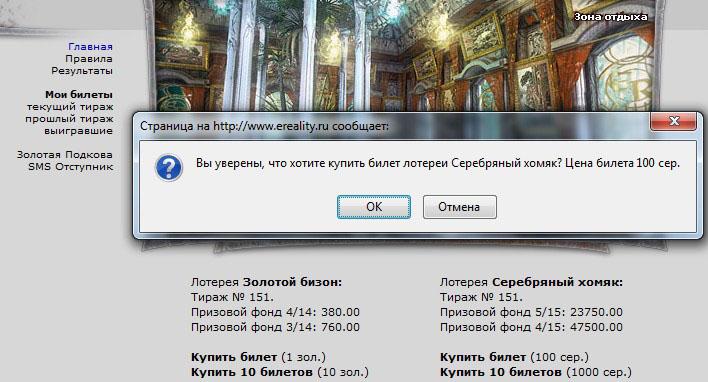The width and height of the screenshot is (708, 382).
Task: Open the Правила page
Action: coord(89,59)
